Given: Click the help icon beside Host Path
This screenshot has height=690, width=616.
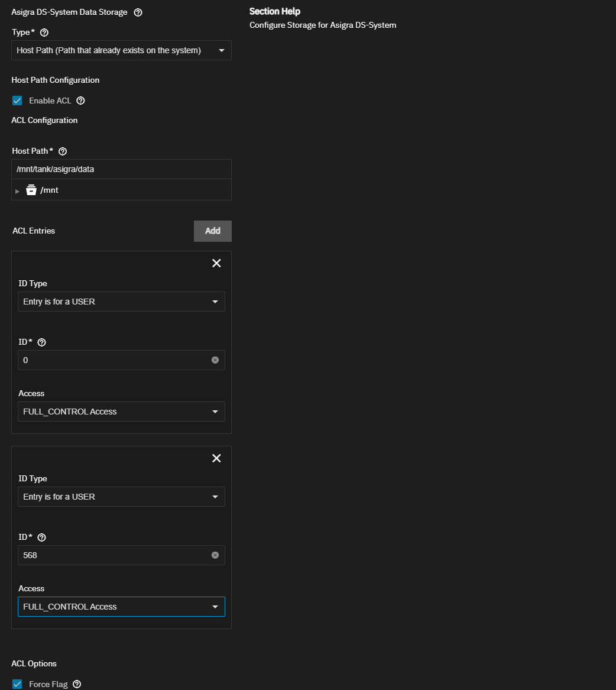Looking at the screenshot, I should [x=63, y=151].
